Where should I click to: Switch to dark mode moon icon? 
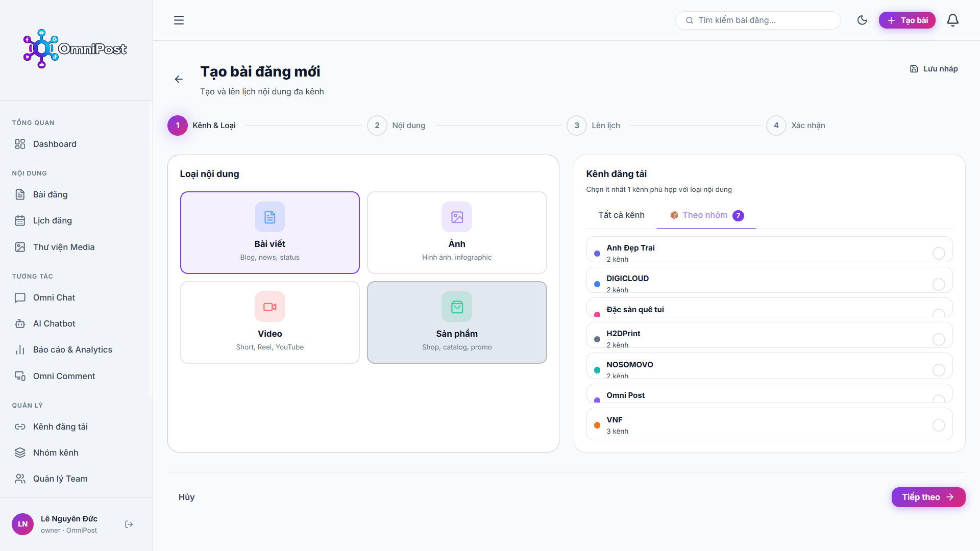click(862, 20)
